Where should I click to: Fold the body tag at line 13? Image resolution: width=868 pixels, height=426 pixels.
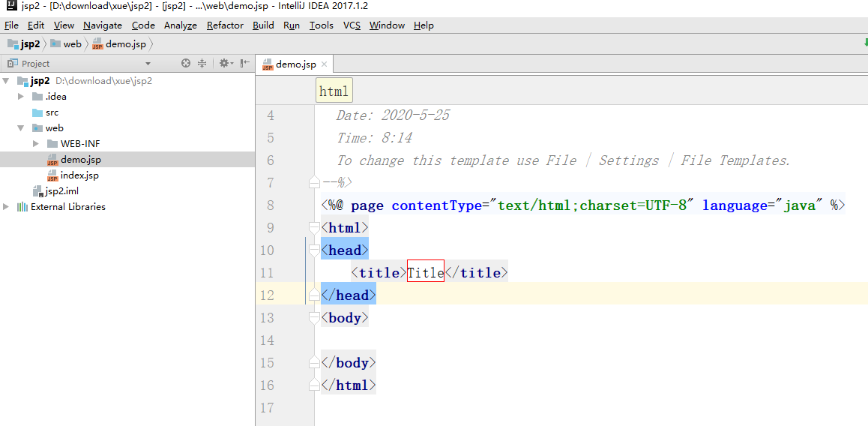[x=315, y=318]
